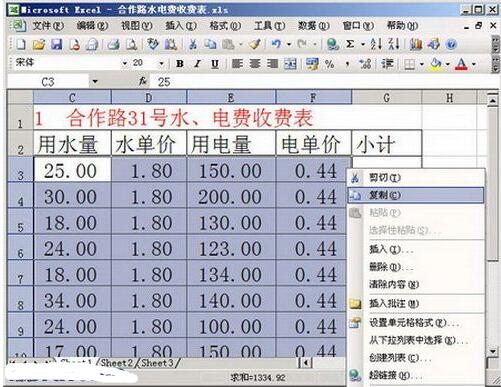Viewport: 501px width, 387px height.
Task: Click the AutoSum sigma icon
Action: pyautogui.click(x=350, y=44)
